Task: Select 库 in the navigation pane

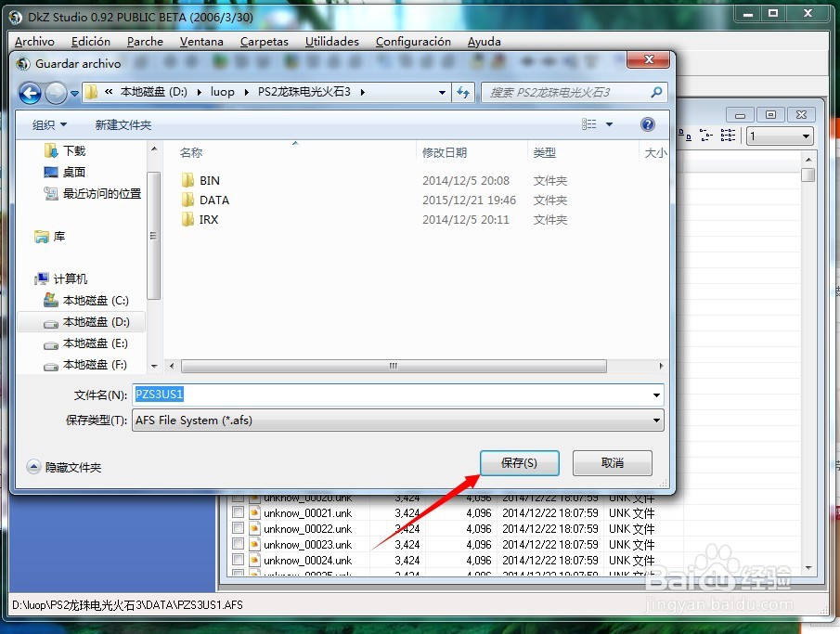Action: coord(50,237)
